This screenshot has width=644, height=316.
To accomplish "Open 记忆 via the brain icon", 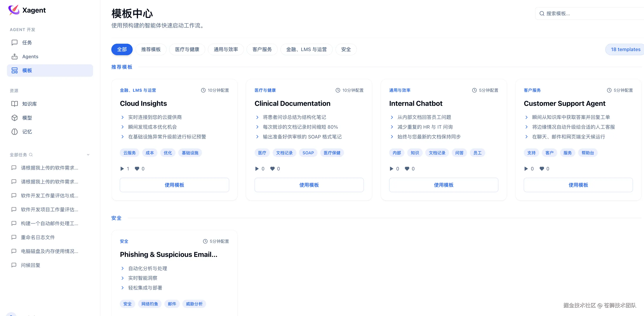I will point(15,132).
